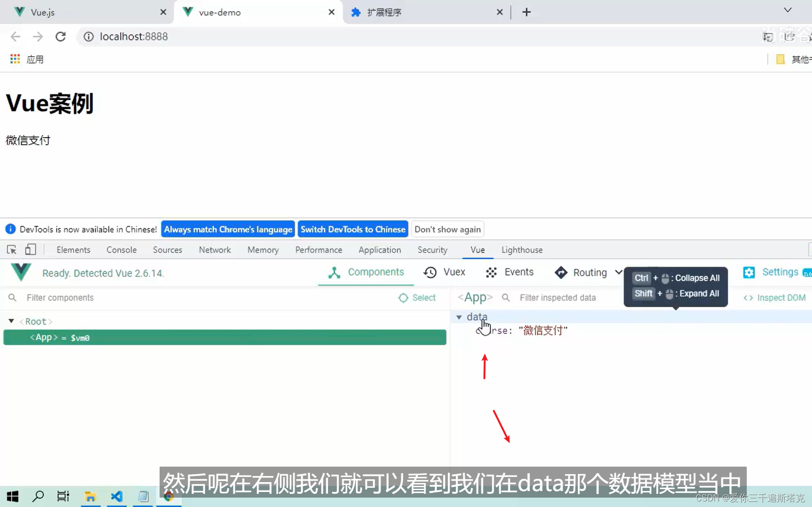Select the Vue Components panel icon

click(x=334, y=272)
